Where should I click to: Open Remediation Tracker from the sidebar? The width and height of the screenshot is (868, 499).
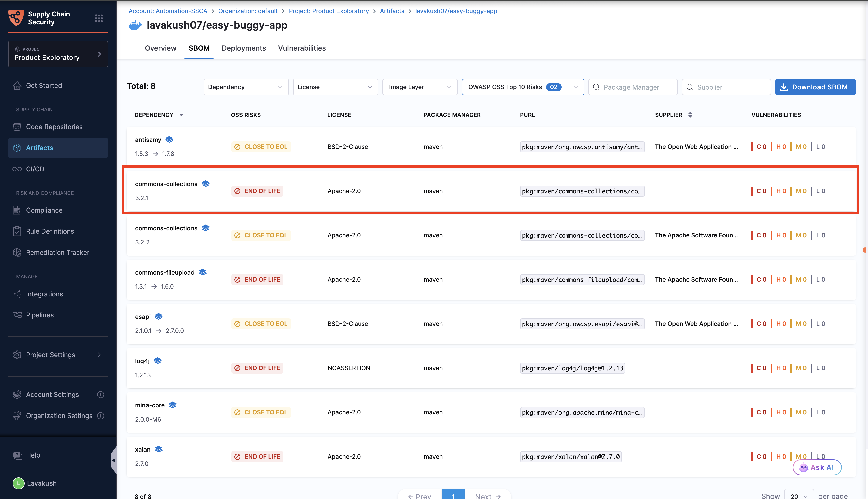point(58,252)
